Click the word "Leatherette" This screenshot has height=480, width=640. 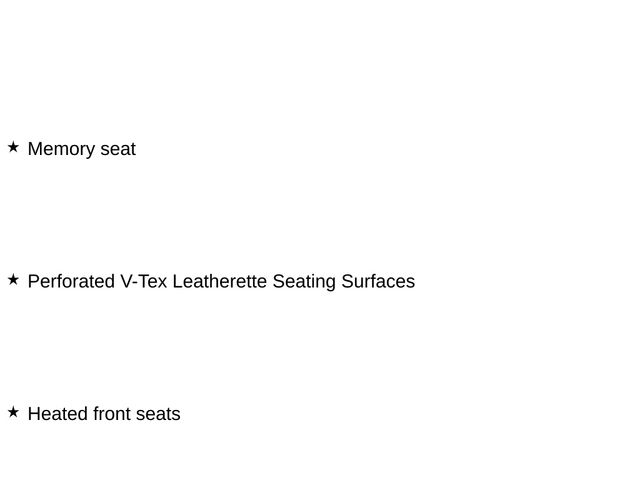(220, 282)
